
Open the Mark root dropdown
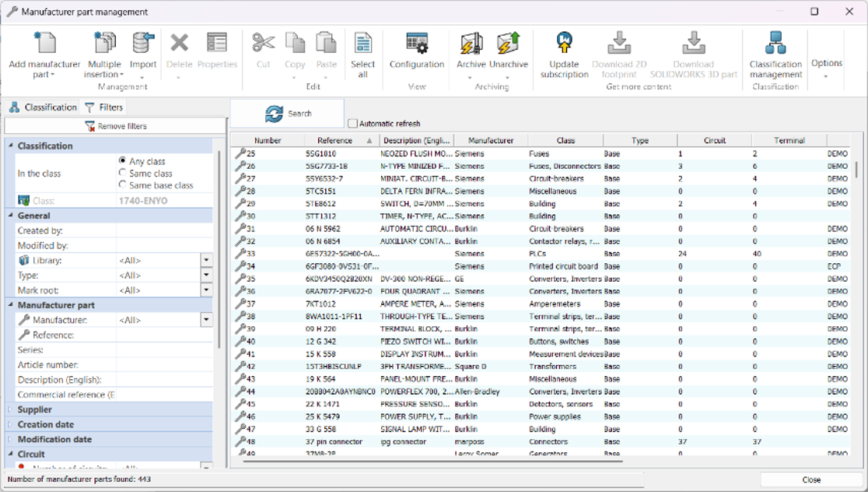pos(206,290)
